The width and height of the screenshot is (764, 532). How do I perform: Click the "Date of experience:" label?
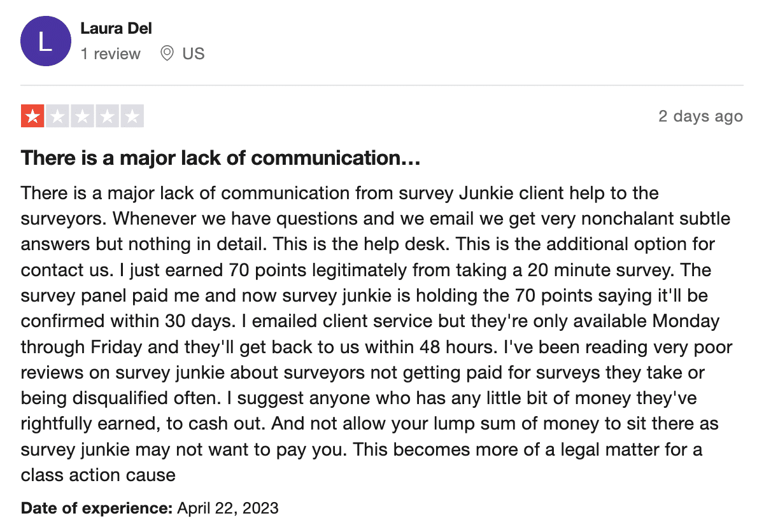(97, 508)
